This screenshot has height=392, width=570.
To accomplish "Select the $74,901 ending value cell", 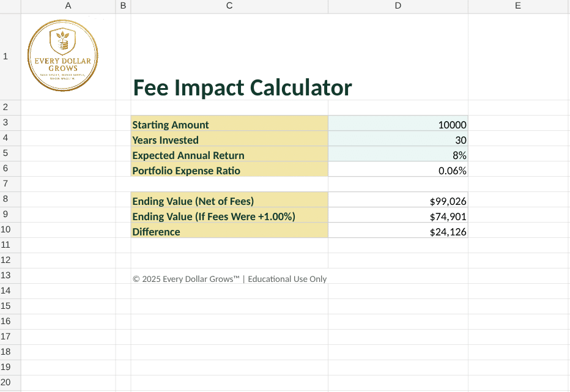I will (x=398, y=215).
